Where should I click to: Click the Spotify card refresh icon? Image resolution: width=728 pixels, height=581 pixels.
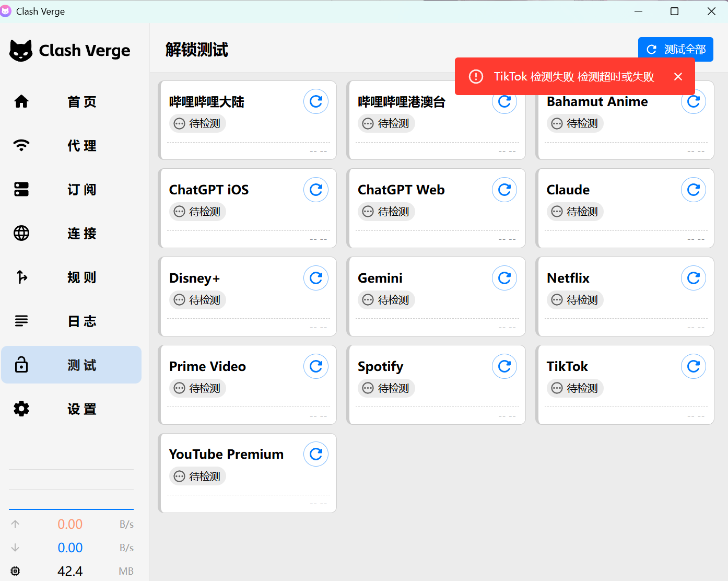click(504, 366)
